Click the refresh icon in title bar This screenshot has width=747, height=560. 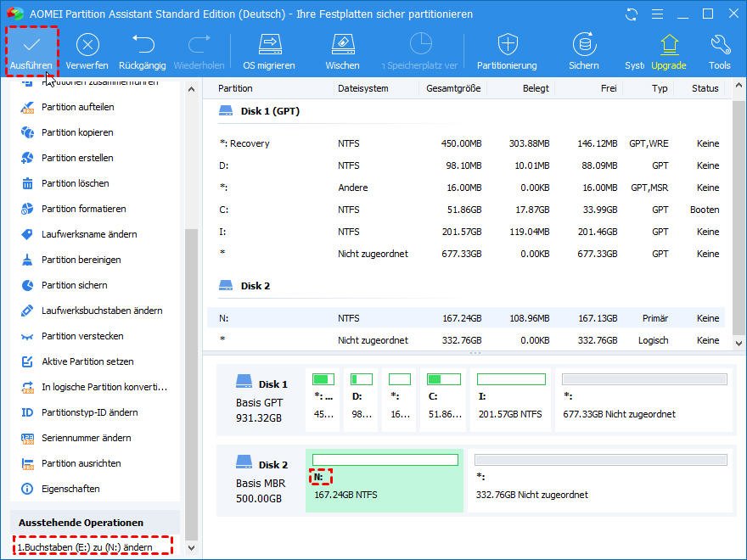point(631,14)
